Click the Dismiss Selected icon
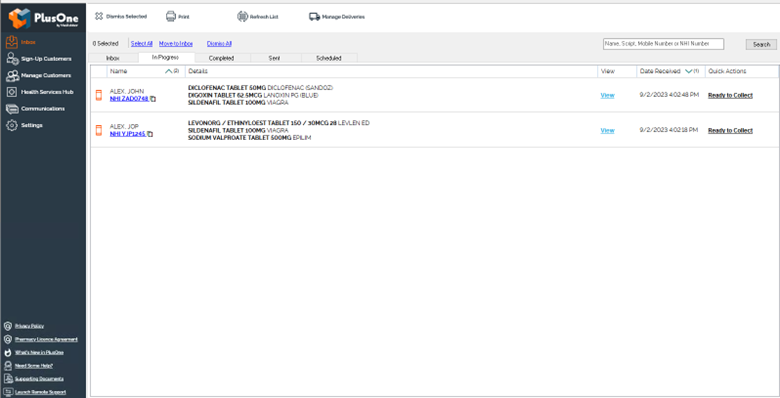The height and width of the screenshot is (398, 780). pos(99,16)
